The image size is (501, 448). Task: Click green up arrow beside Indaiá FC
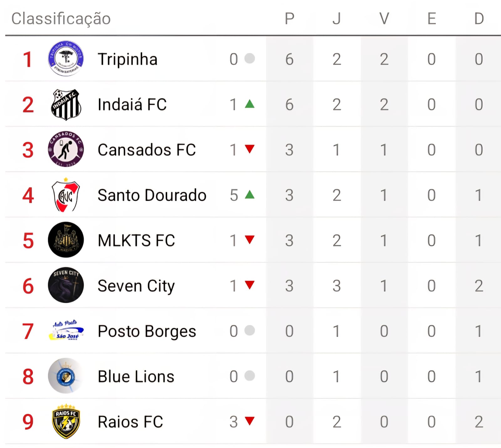(250, 104)
